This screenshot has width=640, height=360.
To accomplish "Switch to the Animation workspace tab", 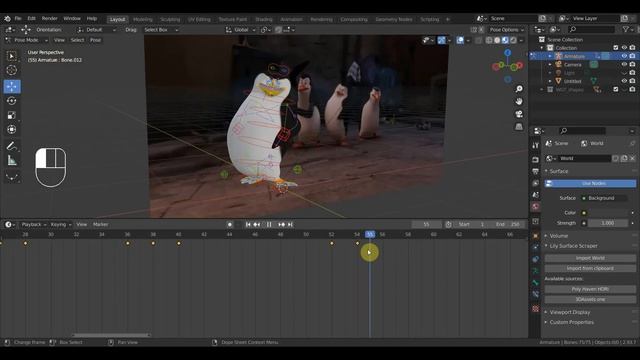I will pyautogui.click(x=291, y=19).
